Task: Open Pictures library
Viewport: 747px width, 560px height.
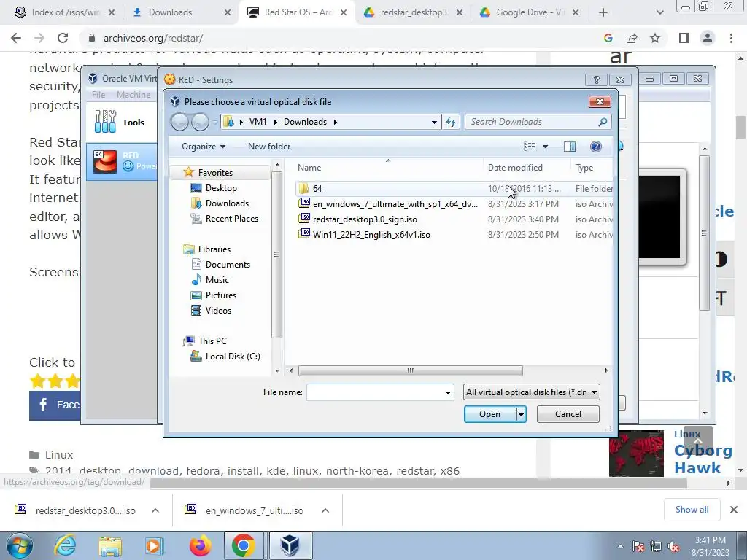Action: click(x=220, y=295)
